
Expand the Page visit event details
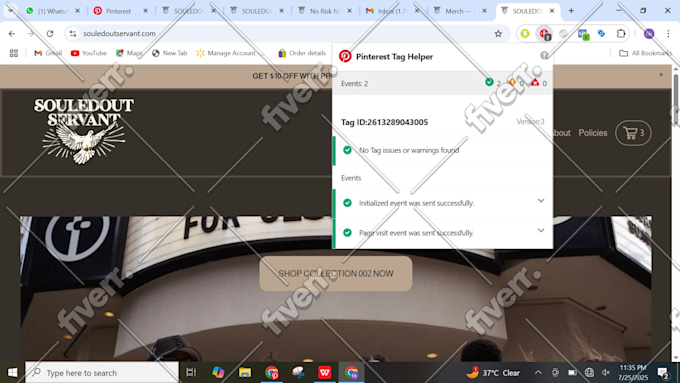pyautogui.click(x=541, y=230)
